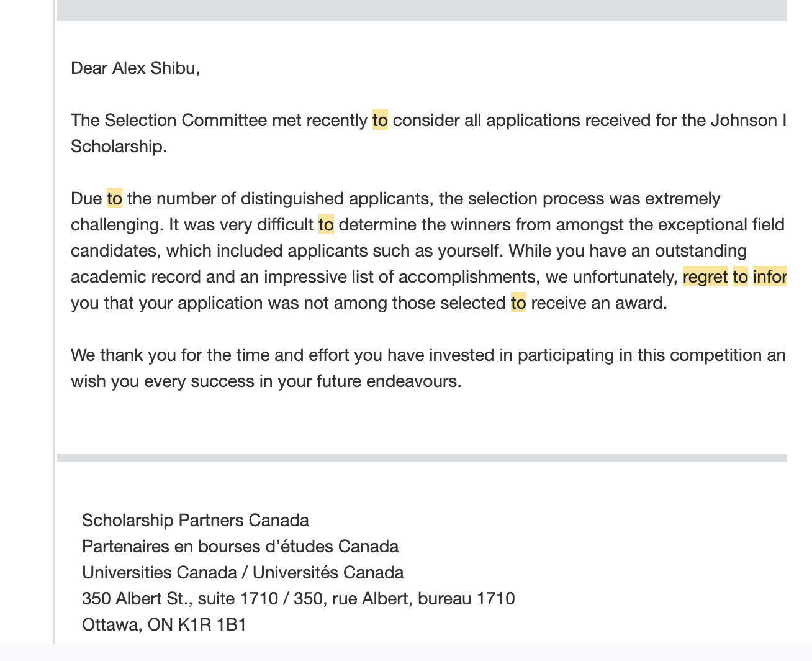This screenshot has height=661, width=812.
Task: Click the "Scholarship Partners Canada" signature line
Action: click(x=196, y=520)
